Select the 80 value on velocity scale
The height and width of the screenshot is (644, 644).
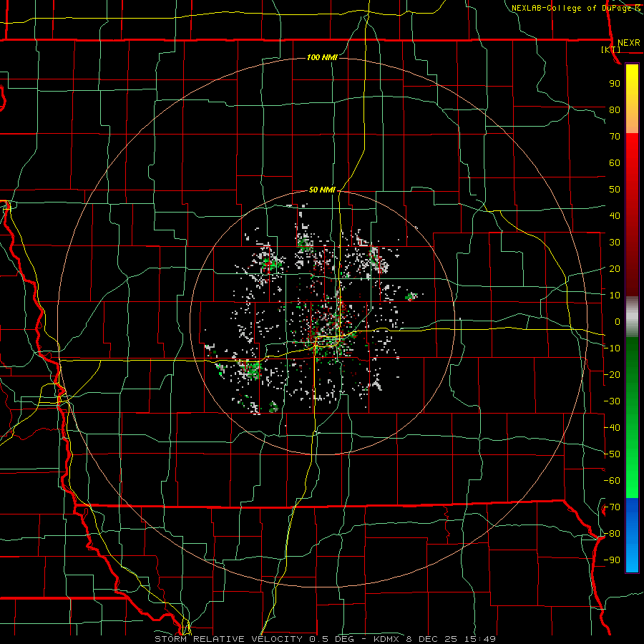click(615, 109)
